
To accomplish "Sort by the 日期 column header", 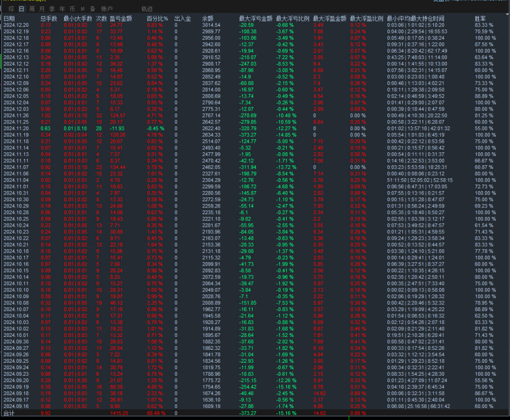I will (9, 18).
